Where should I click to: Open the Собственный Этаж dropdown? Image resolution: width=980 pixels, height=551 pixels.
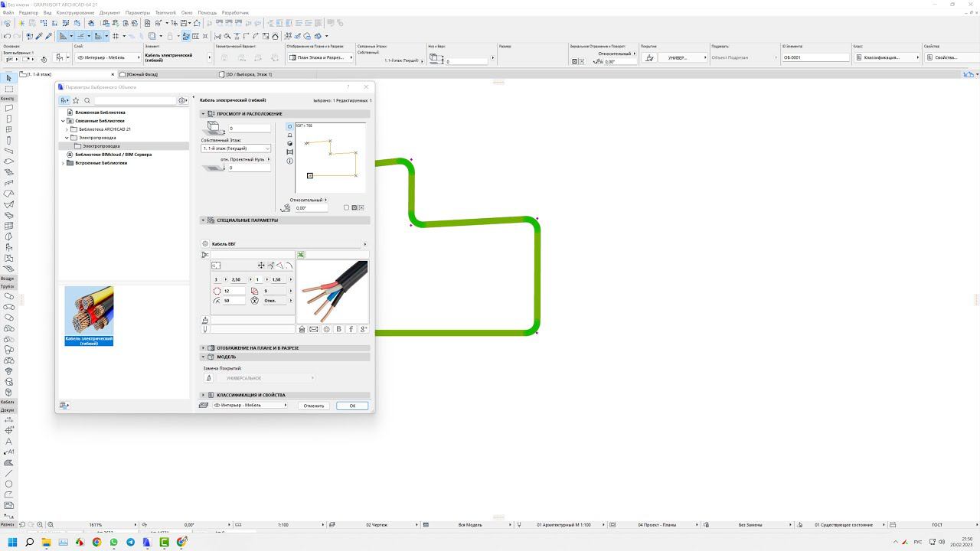236,148
